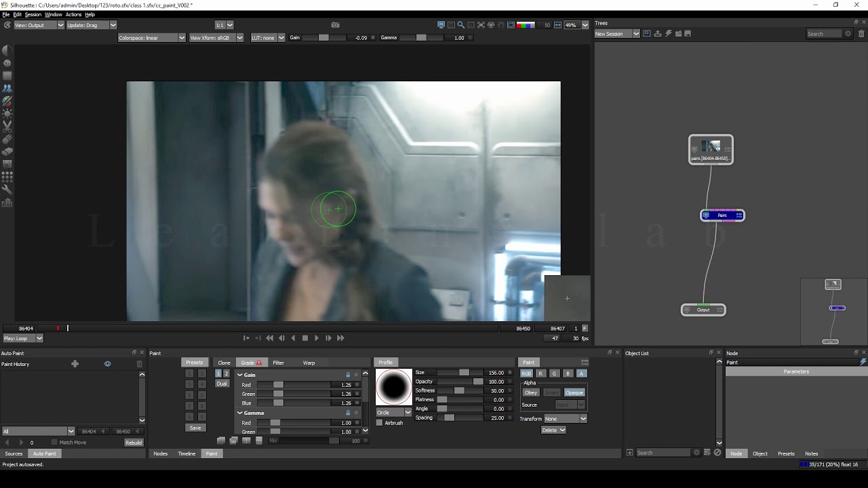Open the Circle brush shape dropdown
This screenshot has height=488, width=868.
pyautogui.click(x=394, y=412)
